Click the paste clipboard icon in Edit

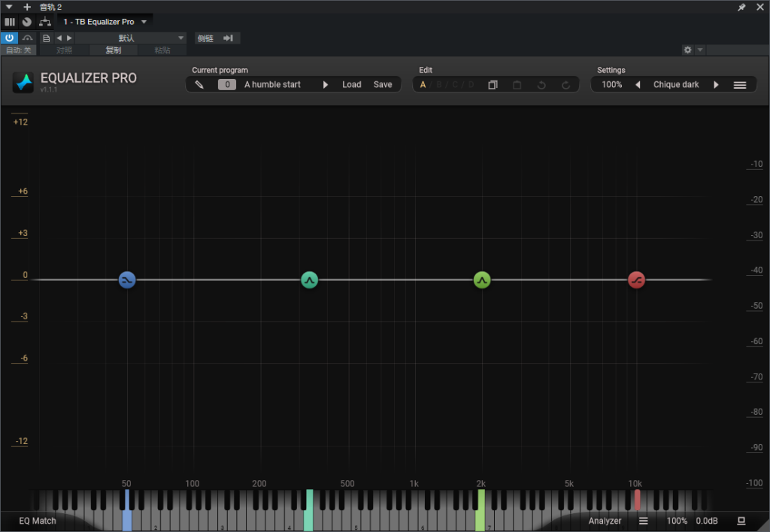pyautogui.click(x=517, y=85)
